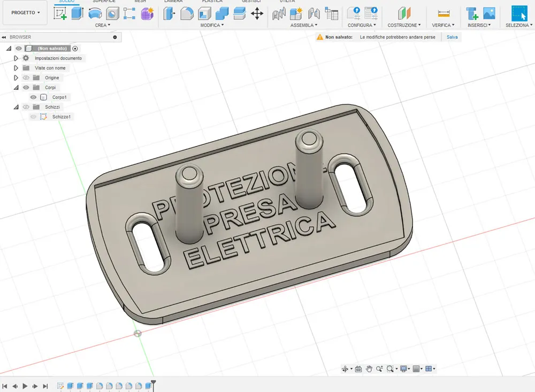This screenshot has height=392, width=535.
Task: Click the timeline history marker
Action: (x=154, y=385)
